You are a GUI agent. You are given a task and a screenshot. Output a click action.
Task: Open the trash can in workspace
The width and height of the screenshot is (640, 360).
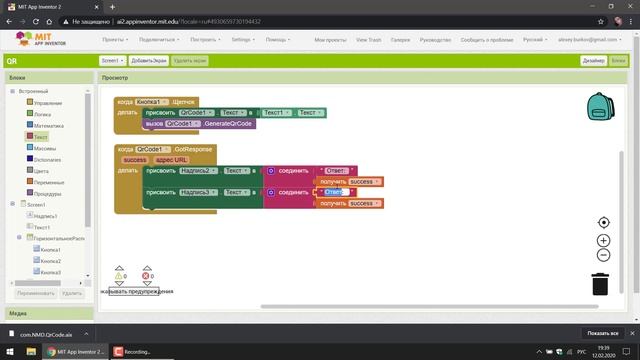(x=600, y=284)
